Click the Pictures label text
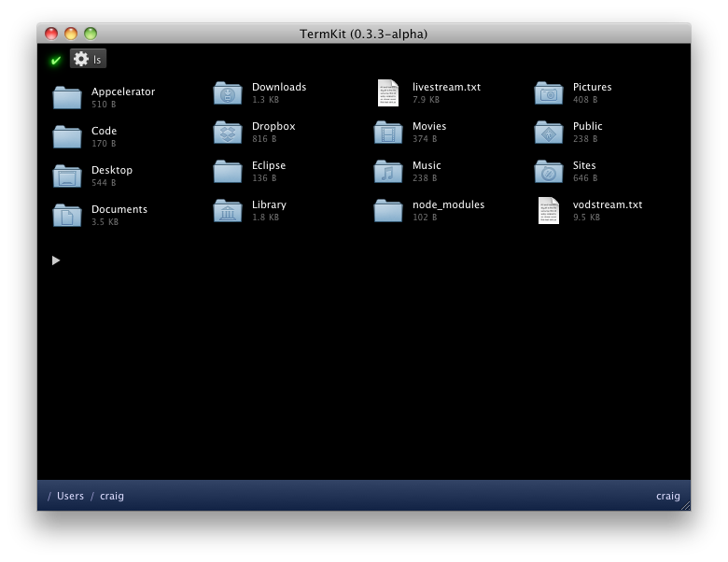This screenshot has width=728, height=562. tap(593, 87)
